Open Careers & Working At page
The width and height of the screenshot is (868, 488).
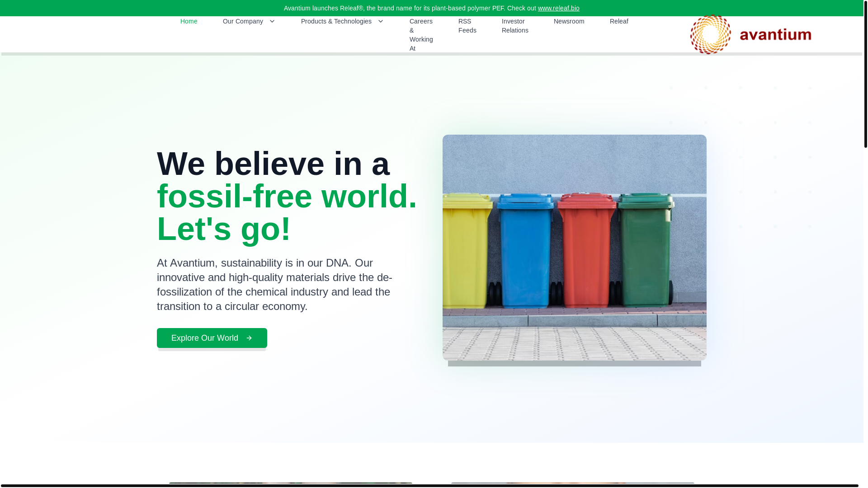pyautogui.click(x=421, y=35)
